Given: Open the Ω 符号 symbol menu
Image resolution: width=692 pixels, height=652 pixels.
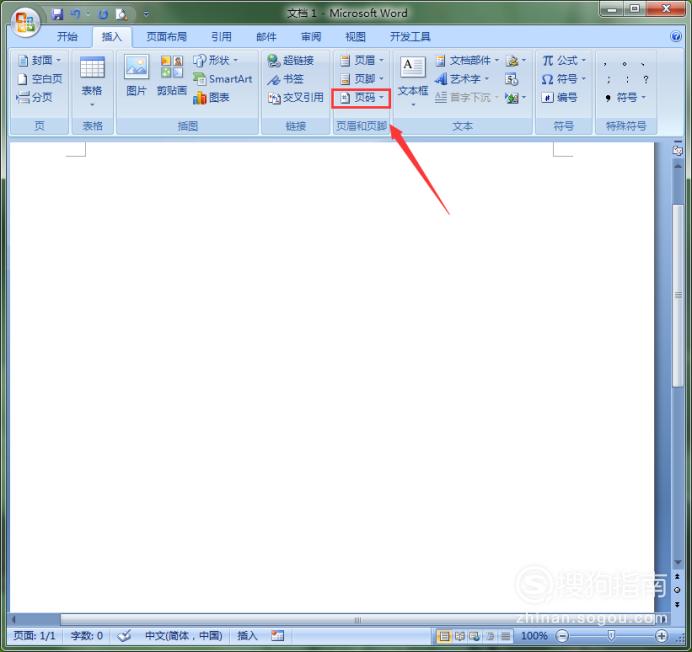Looking at the screenshot, I should click(x=563, y=79).
